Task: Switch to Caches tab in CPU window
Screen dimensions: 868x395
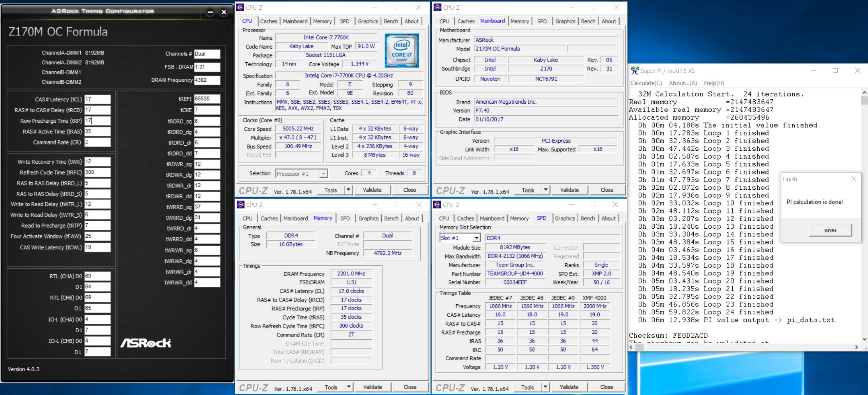Action: (269, 21)
